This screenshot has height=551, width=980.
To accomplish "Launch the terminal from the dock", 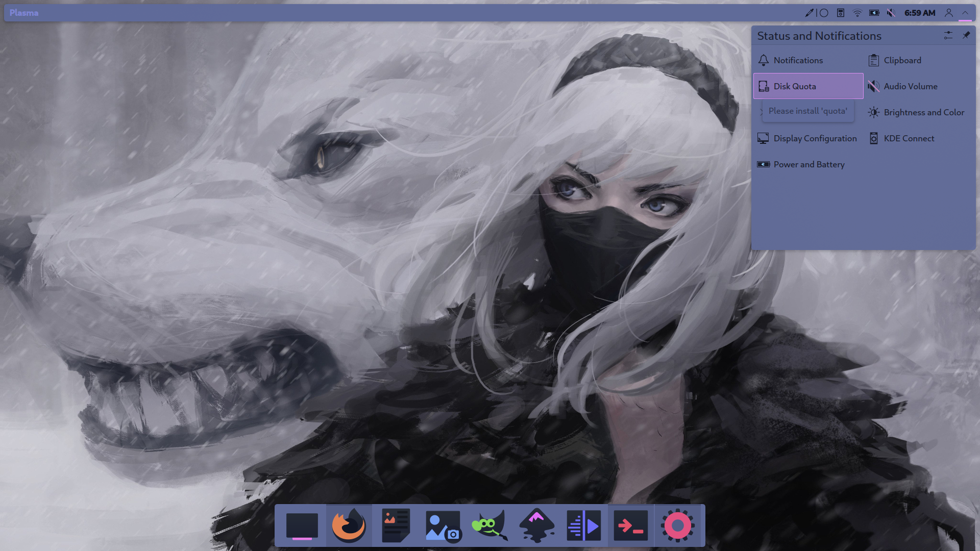I will pyautogui.click(x=631, y=525).
